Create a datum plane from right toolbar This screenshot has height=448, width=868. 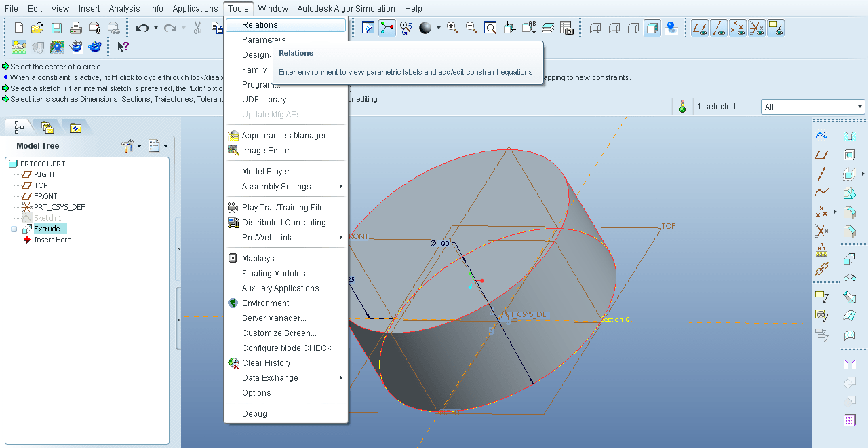point(821,155)
